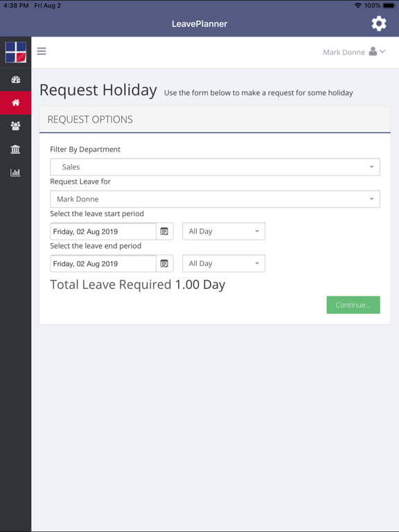Click the Mark Donne account name
The width and height of the screenshot is (399, 532).
(344, 52)
